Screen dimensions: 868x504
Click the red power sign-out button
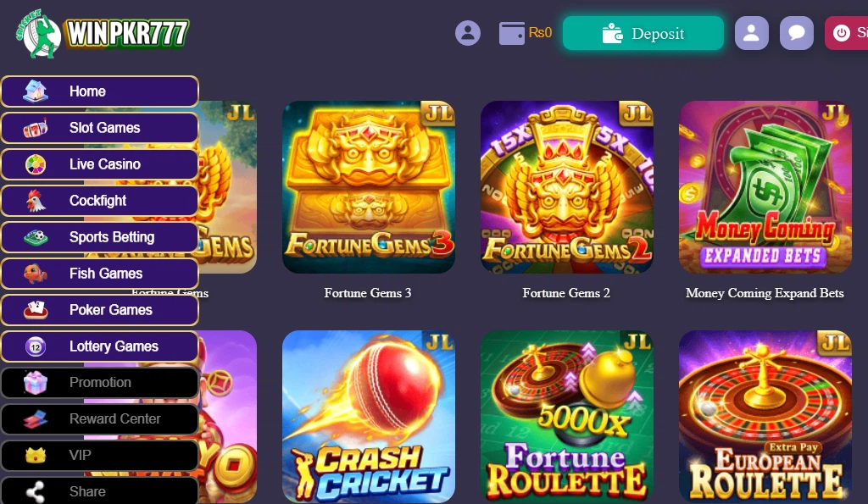tap(847, 33)
